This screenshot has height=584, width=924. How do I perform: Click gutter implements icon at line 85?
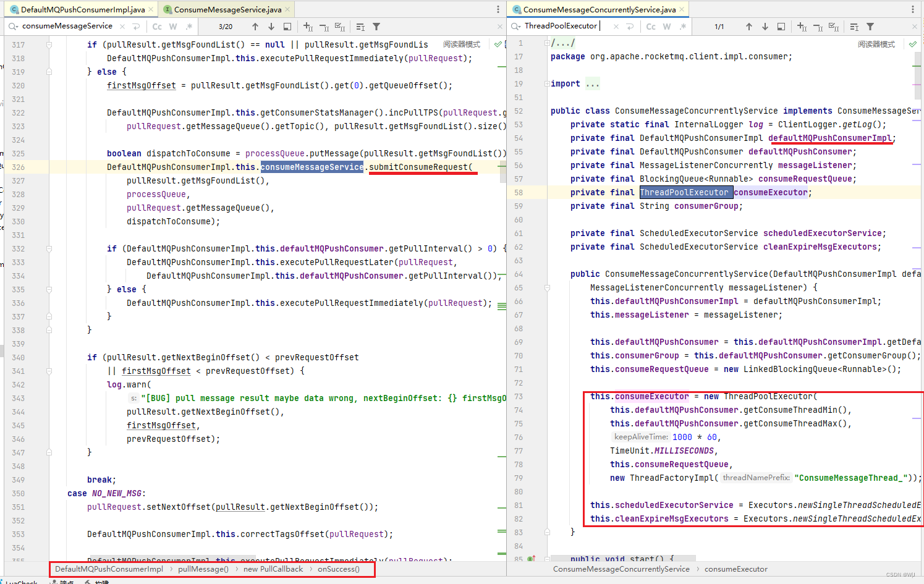(532, 559)
